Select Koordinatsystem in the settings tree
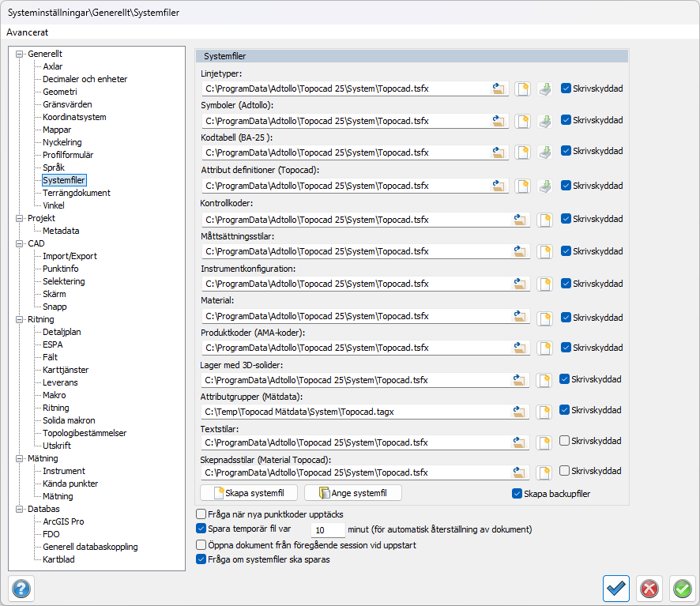This screenshot has width=700, height=606. [74, 117]
